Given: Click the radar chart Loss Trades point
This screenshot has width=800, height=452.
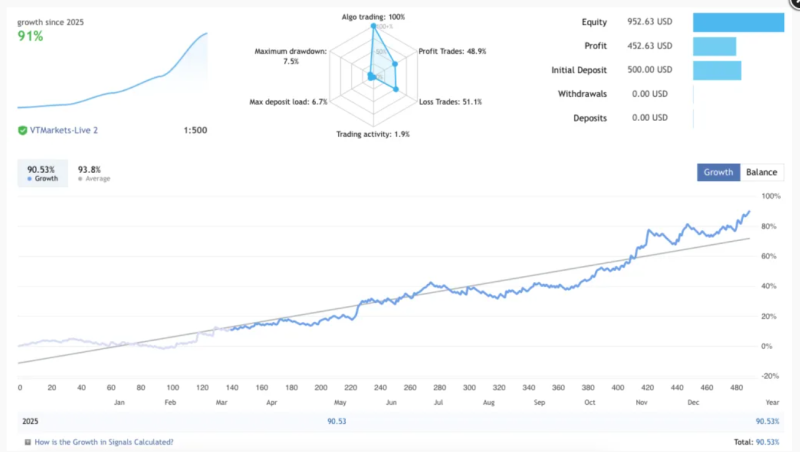Looking at the screenshot, I should click(x=396, y=89).
